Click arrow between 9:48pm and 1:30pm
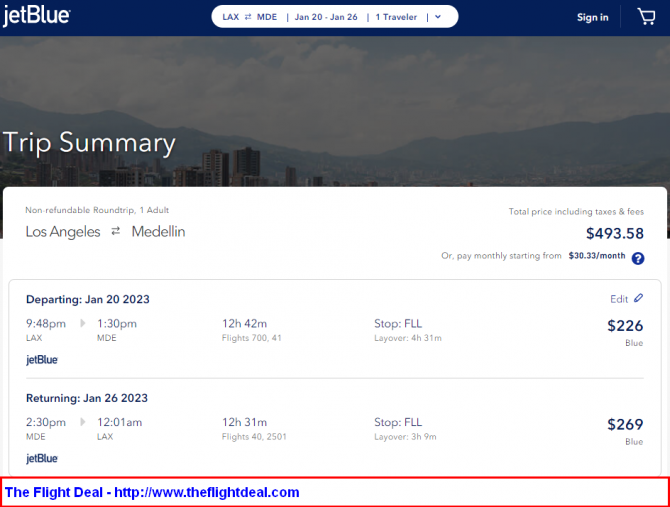Image resolution: width=670 pixels, height=507 pixels. (83, 323)
